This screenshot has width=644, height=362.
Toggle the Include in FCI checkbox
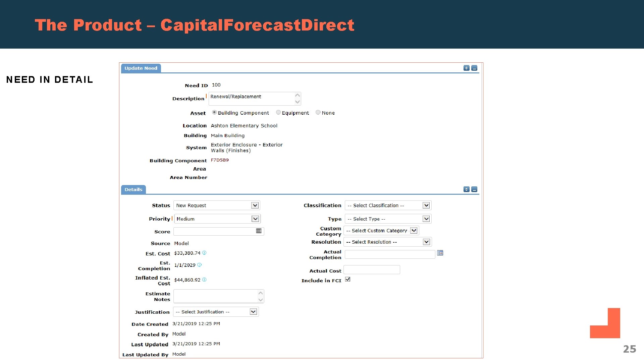(348, 280)
